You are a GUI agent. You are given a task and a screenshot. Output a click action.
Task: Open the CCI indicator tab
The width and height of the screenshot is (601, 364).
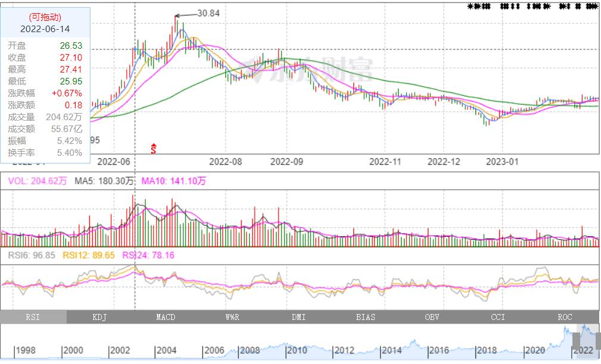(498, 317)
